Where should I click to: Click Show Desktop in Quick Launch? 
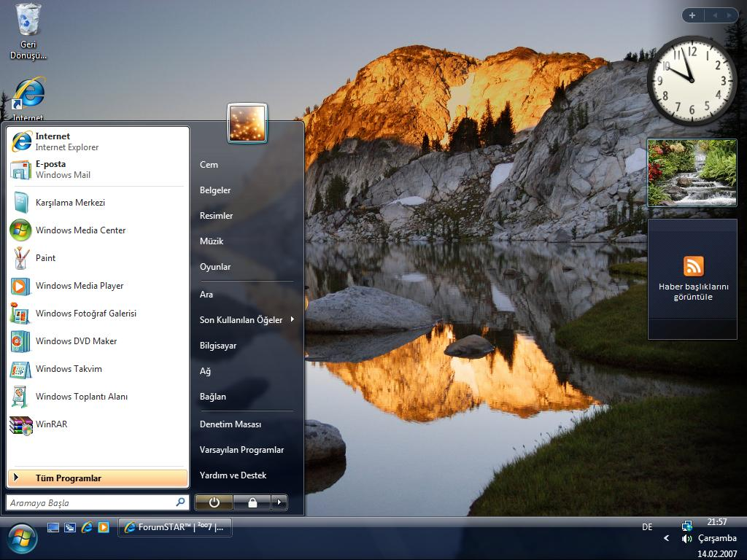(53, 527)
